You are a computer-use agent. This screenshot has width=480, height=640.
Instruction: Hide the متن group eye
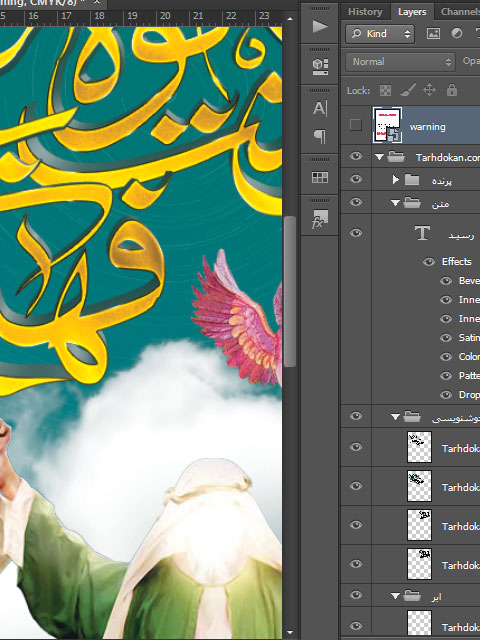point(356,202)
